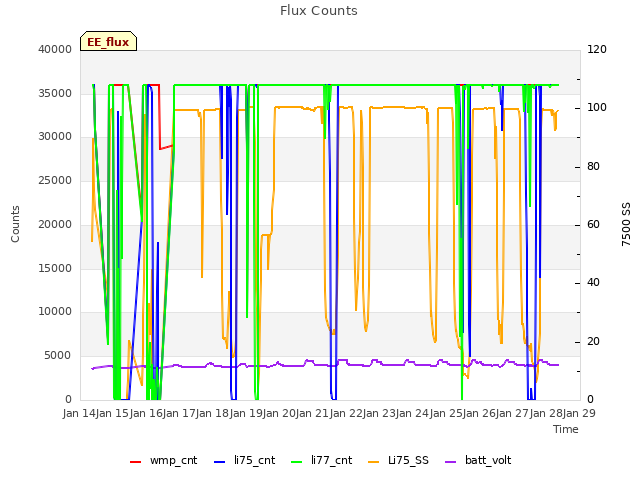Click the 120 right axis value
Viewport: 640px width, 480px height.
pos(597,49)
